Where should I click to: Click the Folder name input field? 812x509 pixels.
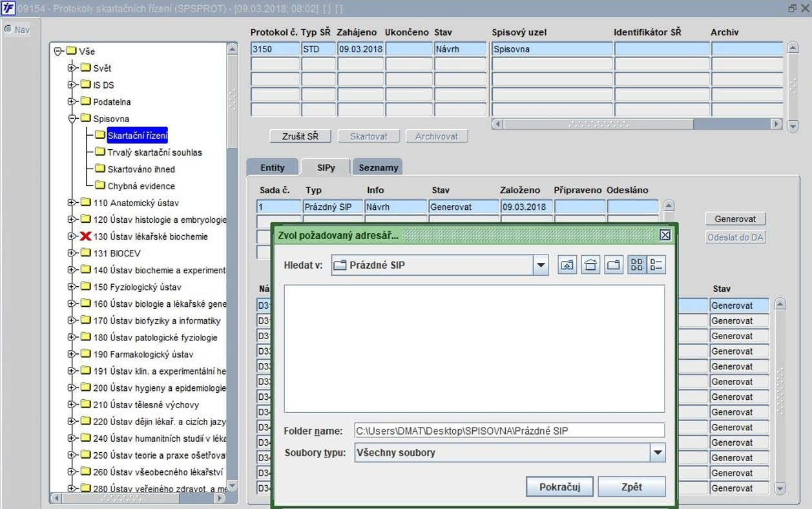(509, 431)
